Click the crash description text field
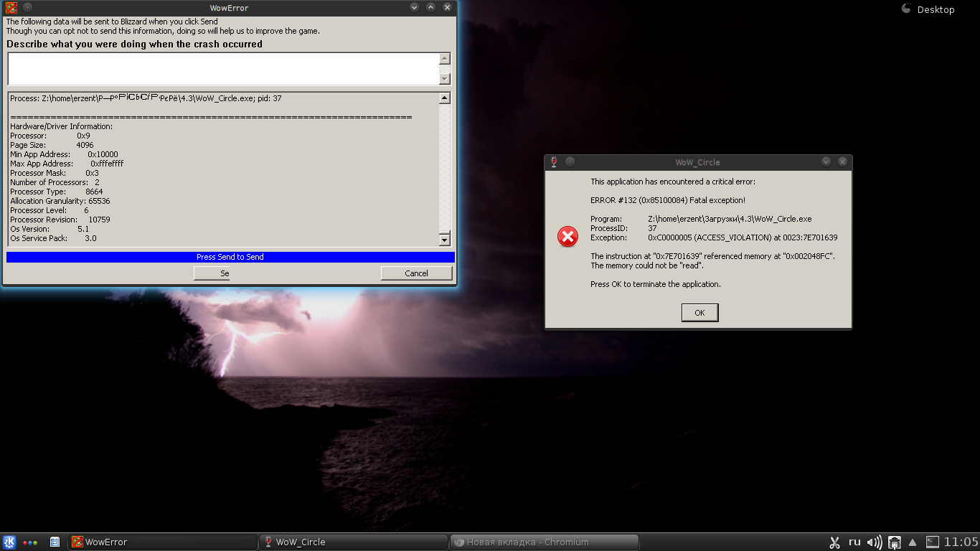Screen dimensions: 980x551 (222, 69)
